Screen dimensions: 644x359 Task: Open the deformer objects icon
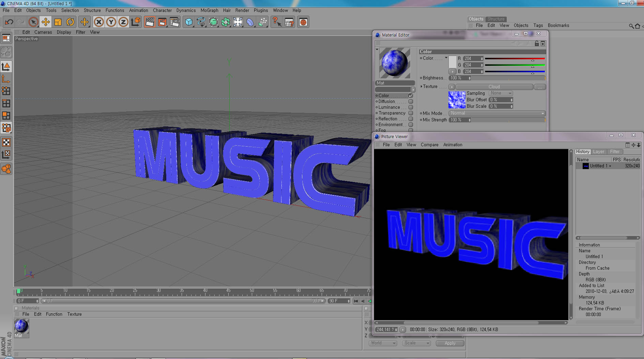click(250, 22)
